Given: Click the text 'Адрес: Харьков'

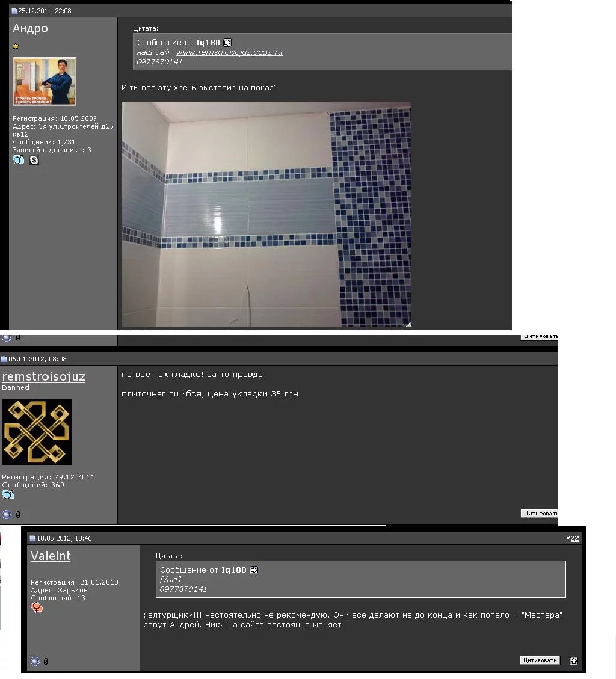Looking at the screenshot, I should pos(59,590).
